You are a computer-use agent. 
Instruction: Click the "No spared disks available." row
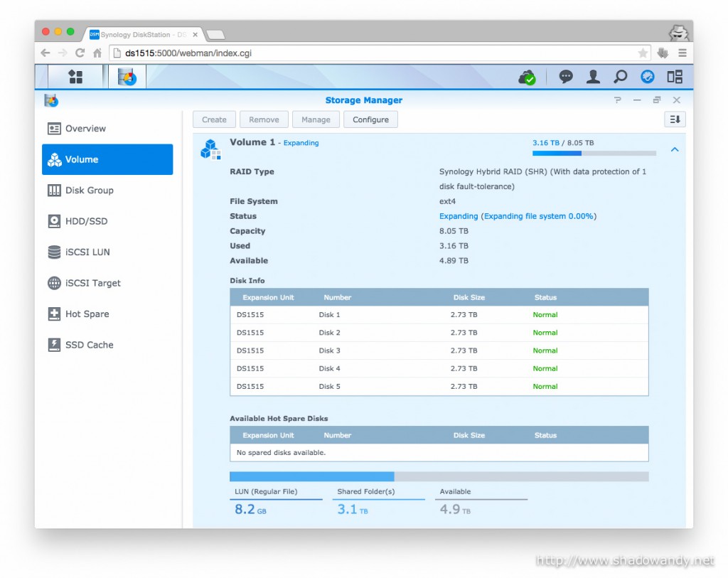(x=439, y=453)
